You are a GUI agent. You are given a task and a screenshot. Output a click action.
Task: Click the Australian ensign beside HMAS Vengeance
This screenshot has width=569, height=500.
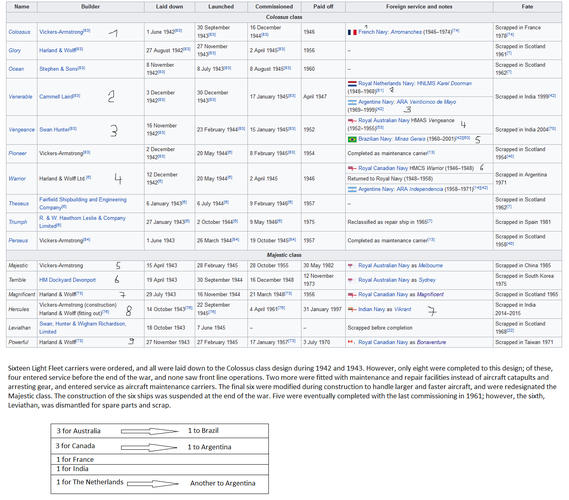coord(352,120)
